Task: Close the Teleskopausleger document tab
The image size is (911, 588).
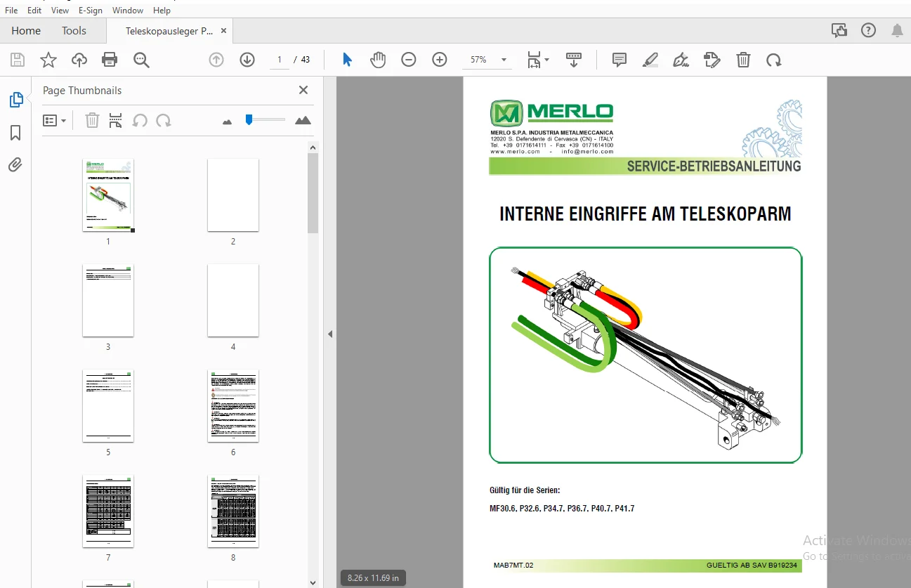Action: (x=223, y=31)
